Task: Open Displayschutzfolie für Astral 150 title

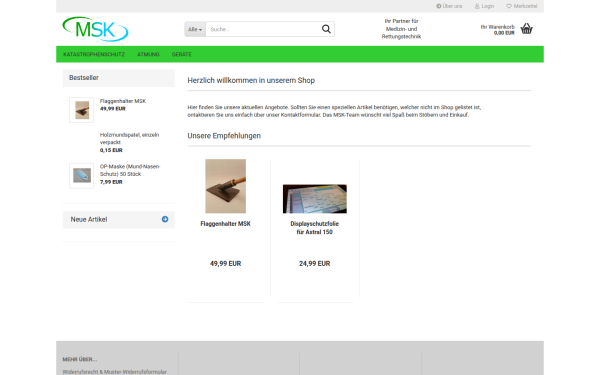Action: [x=315, y=228]
